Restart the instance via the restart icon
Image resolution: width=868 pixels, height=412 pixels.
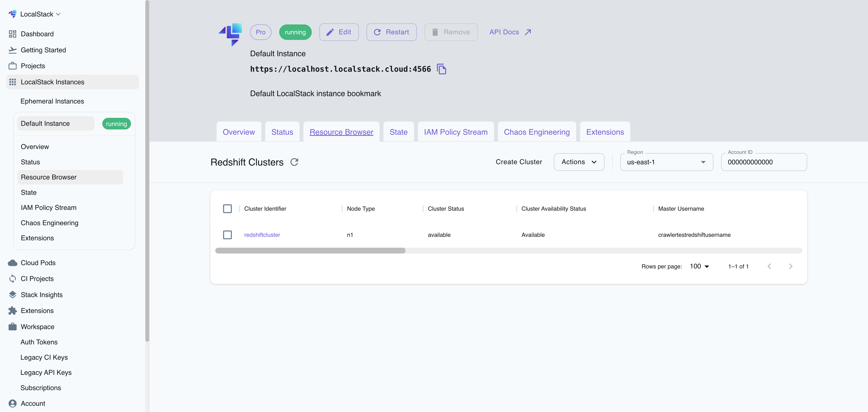tap(377, 32)
